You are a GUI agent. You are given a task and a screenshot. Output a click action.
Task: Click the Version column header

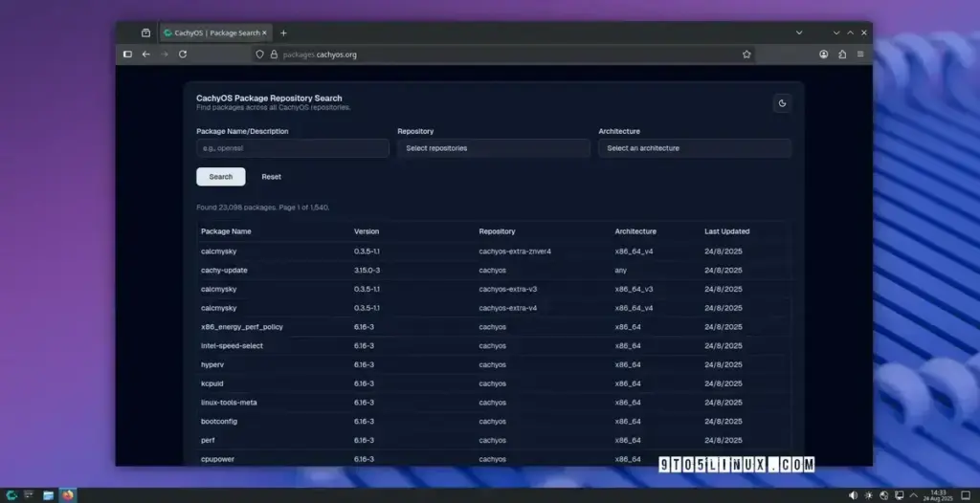[x=367, y=231]
